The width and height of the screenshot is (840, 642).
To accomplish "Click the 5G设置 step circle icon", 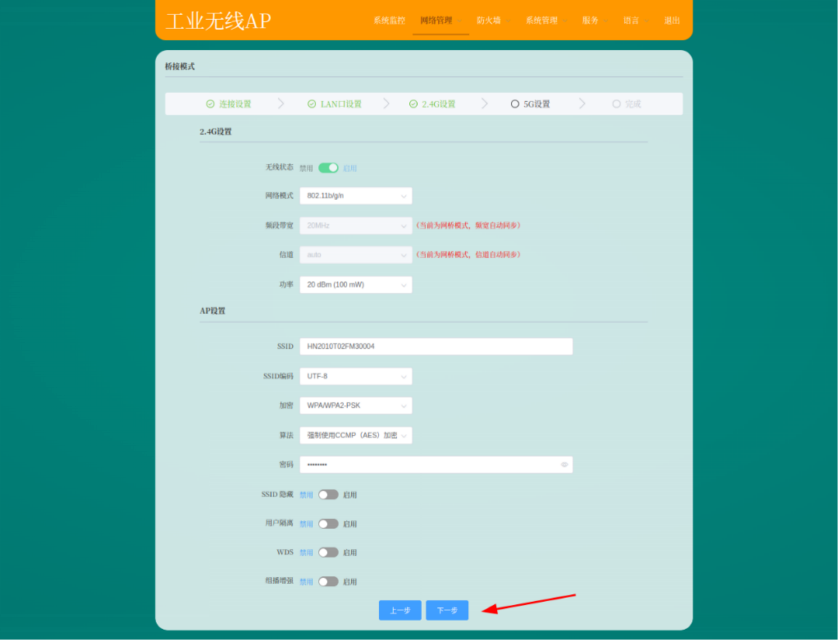I will point(514,104).
